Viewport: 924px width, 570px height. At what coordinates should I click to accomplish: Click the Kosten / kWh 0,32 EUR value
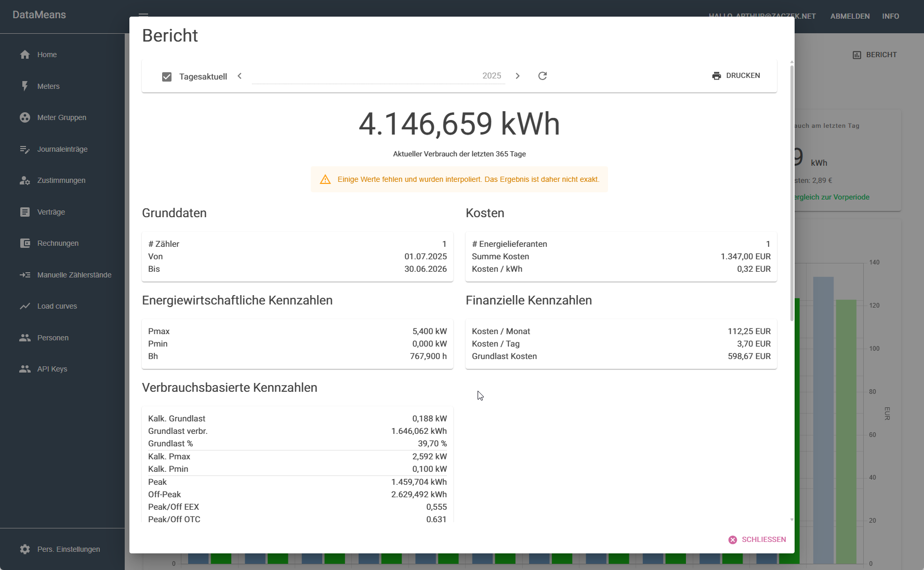tap(754, 269)
